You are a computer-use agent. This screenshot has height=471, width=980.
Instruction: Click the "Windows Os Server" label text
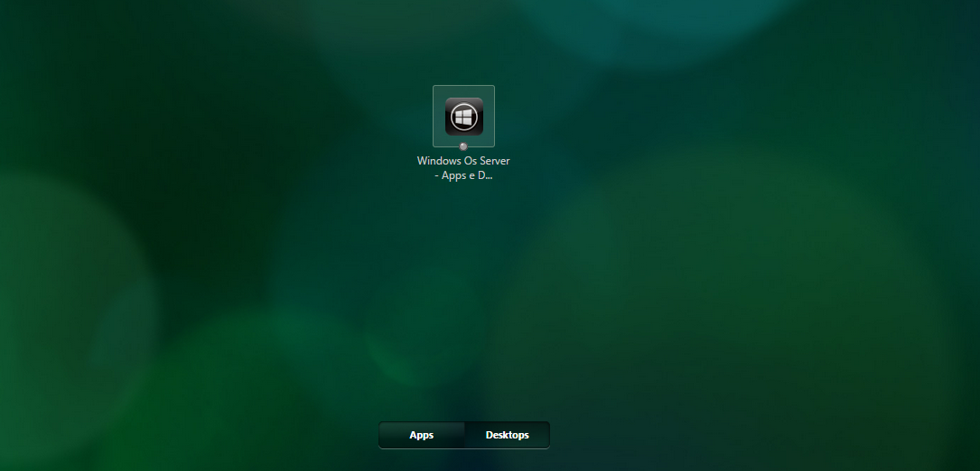[463, 161]
